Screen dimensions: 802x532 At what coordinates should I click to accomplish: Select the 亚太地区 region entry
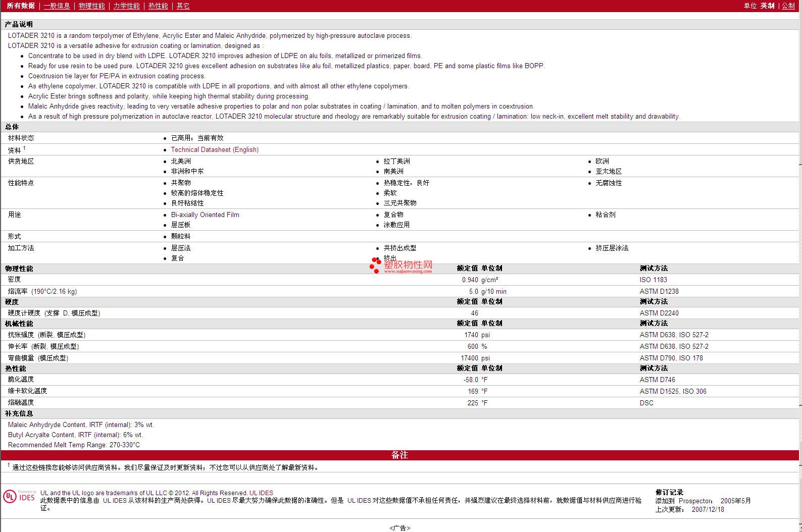point(609,172)
